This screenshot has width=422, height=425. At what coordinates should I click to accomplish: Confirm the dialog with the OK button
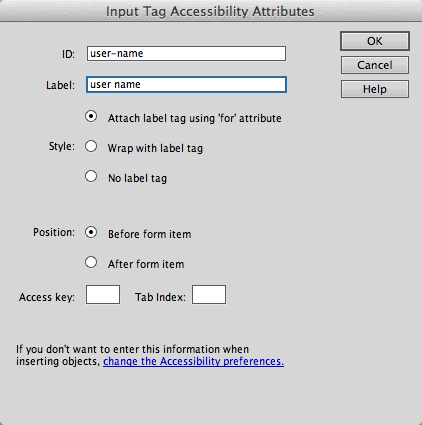(x=375, y=41)
